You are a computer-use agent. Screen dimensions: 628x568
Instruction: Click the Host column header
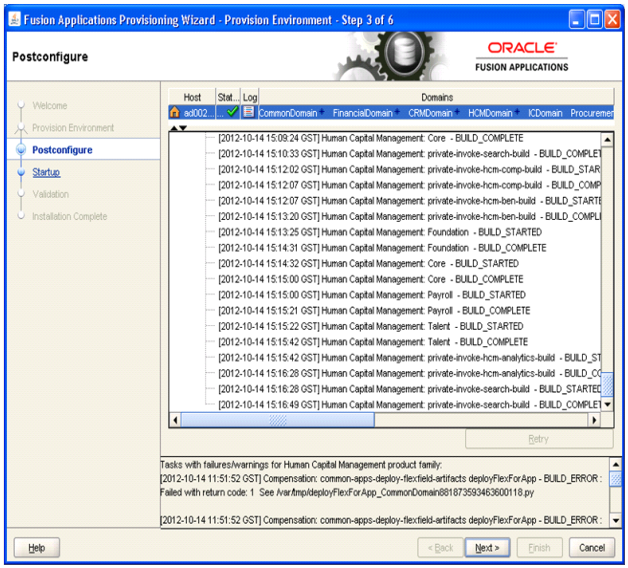pyautogui.click(x=192, y=97)
